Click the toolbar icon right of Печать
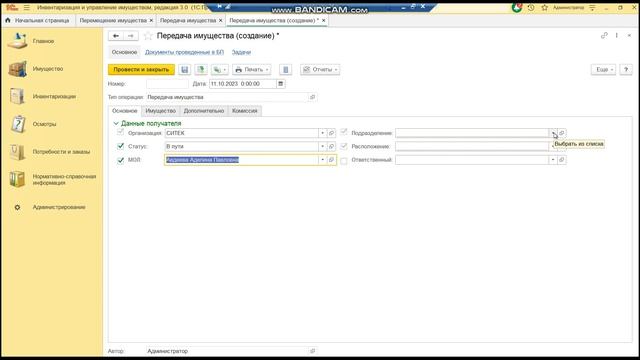The width and height of the screenshot is (640, 360). click(286, 70)
